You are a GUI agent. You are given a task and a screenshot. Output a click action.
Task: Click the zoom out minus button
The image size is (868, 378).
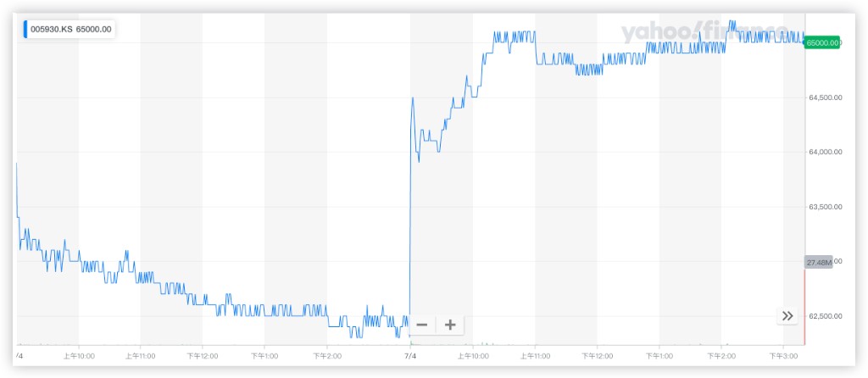click(422, 325)
